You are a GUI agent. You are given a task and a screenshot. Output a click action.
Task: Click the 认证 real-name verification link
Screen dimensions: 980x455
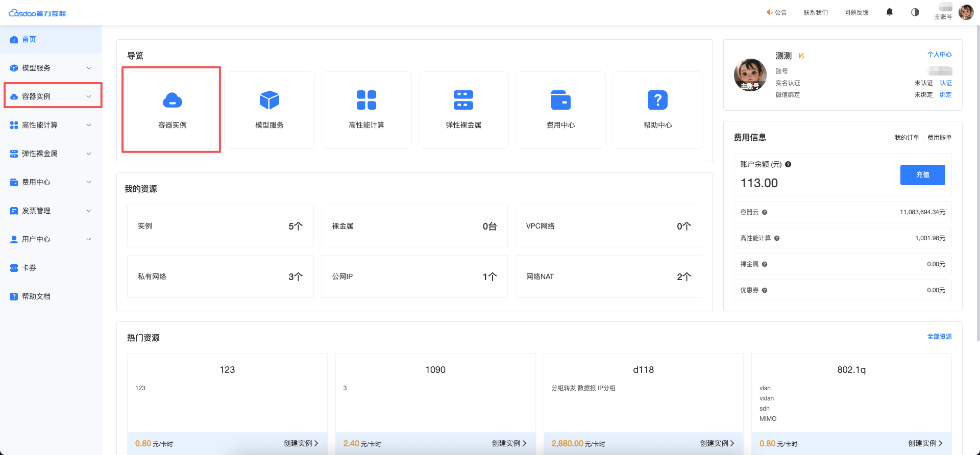[x=946, y=83]
